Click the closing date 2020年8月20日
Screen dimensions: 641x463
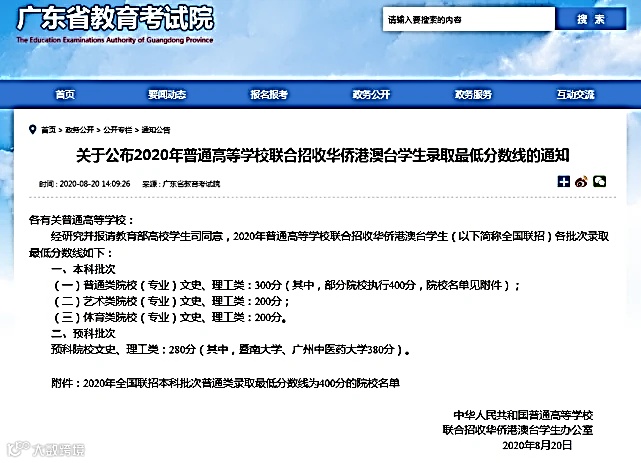pyautogui.click(x=537, y=445)
